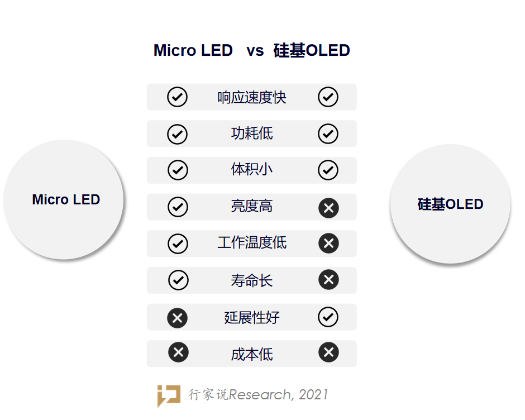This screenshot has width=525, height=420.
Task: Click 硅基OLED cross for 工作温度低
Action: point(328,244)
